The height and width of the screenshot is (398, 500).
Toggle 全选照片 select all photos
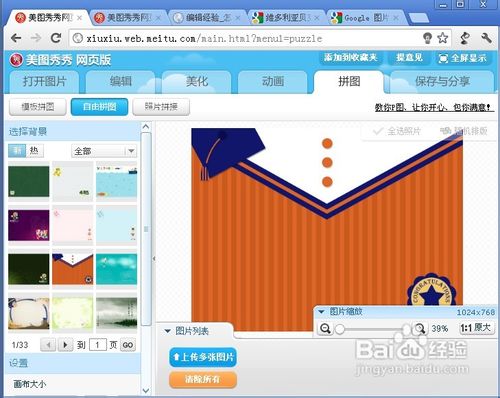[397, 131]
